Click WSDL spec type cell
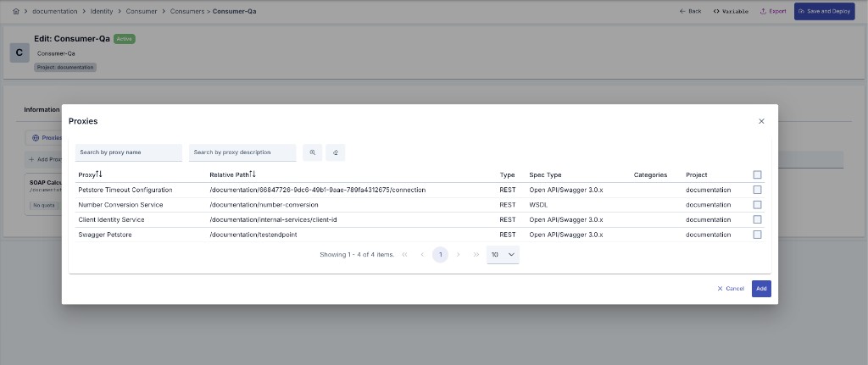Image resolution: width=868 pixels, height=365 pixels. 537,205
